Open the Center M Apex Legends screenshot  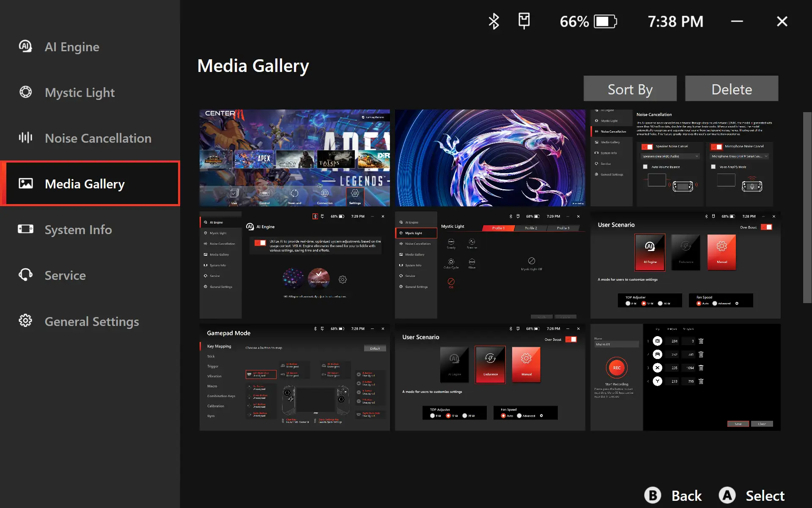click(294, 158)
